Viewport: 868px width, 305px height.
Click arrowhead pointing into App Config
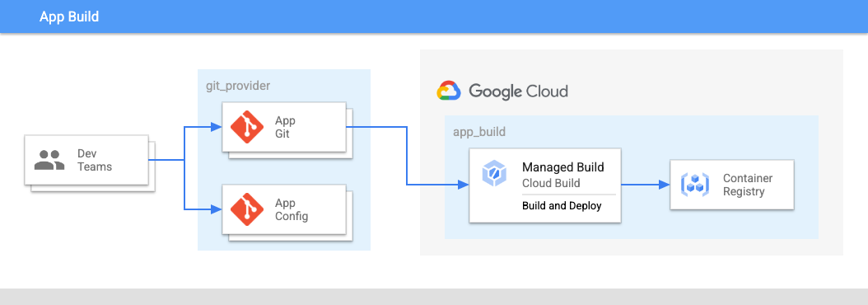(x=217, y=209)
